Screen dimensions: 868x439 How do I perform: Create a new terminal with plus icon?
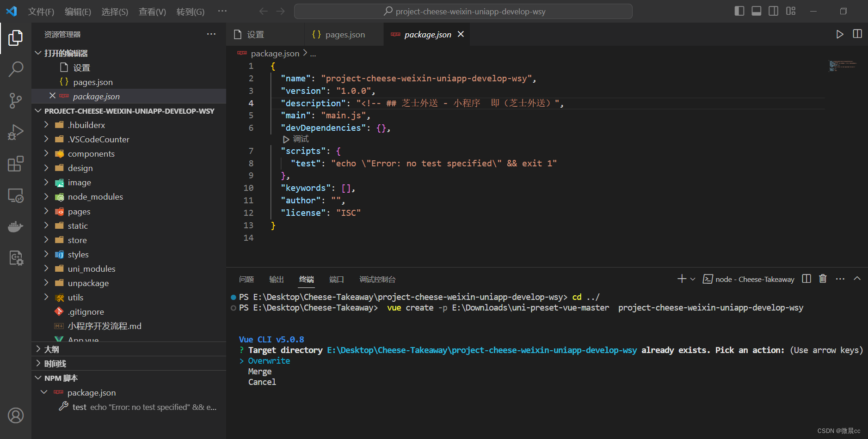point(682,279)
